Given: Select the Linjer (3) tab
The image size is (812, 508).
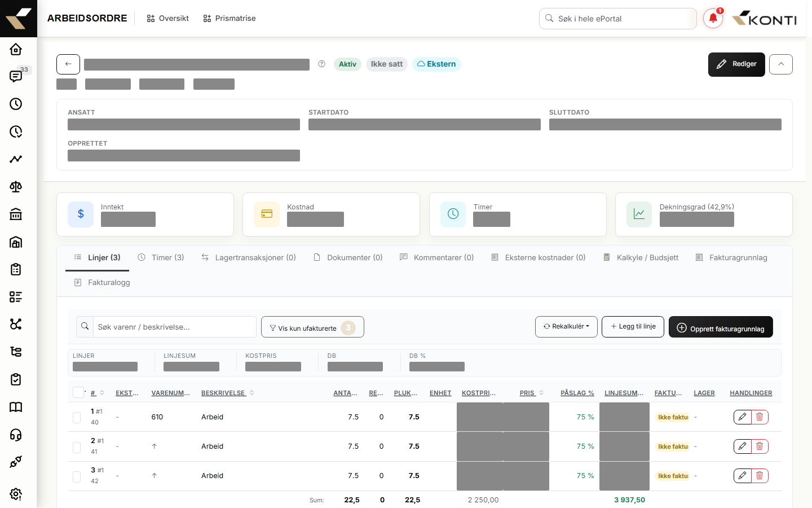Looking at the screenshot, I should point(98,257).
